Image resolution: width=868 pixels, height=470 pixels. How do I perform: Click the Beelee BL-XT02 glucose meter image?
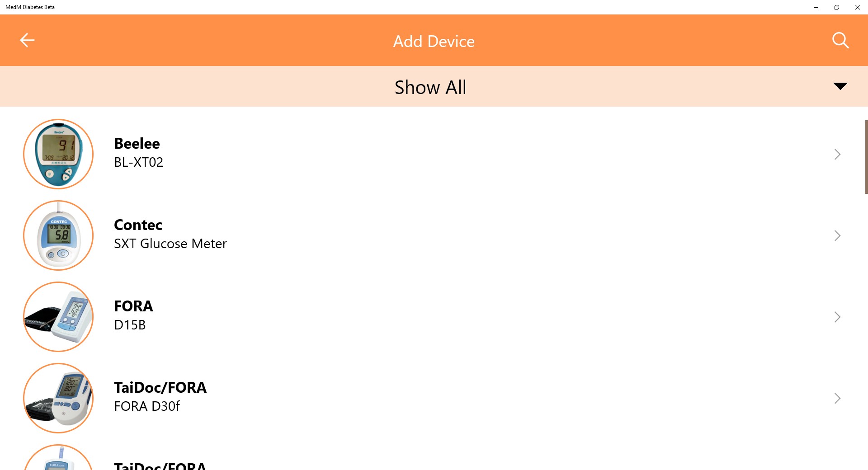tap(58, 154)
